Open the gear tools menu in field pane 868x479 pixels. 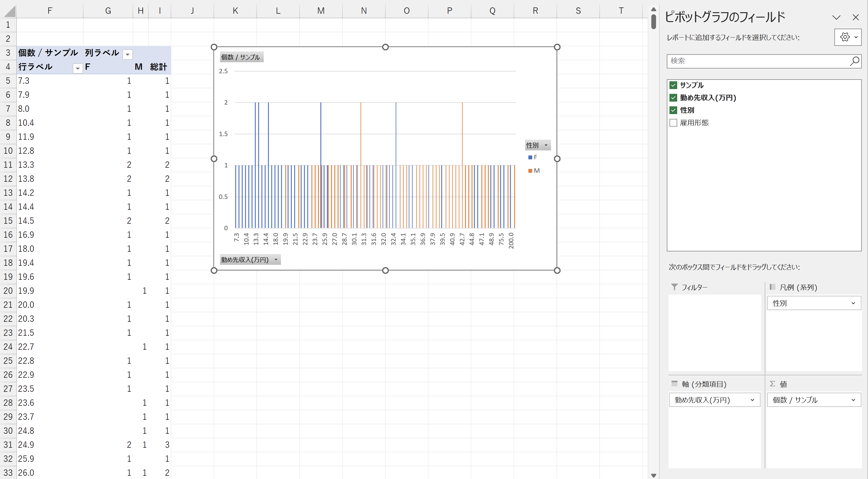[847, 37]
